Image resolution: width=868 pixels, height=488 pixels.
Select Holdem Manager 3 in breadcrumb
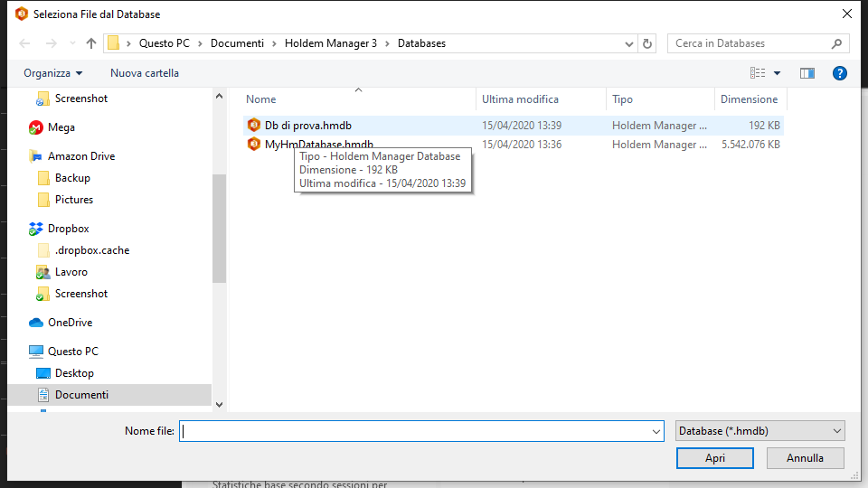pos(331,43)
